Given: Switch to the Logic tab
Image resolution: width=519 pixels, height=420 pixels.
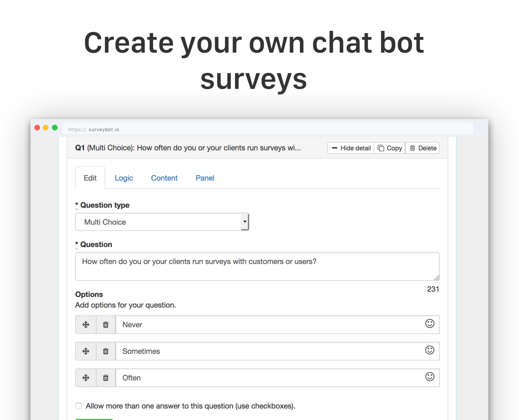Looking at the screenshot, I should 124,178.
